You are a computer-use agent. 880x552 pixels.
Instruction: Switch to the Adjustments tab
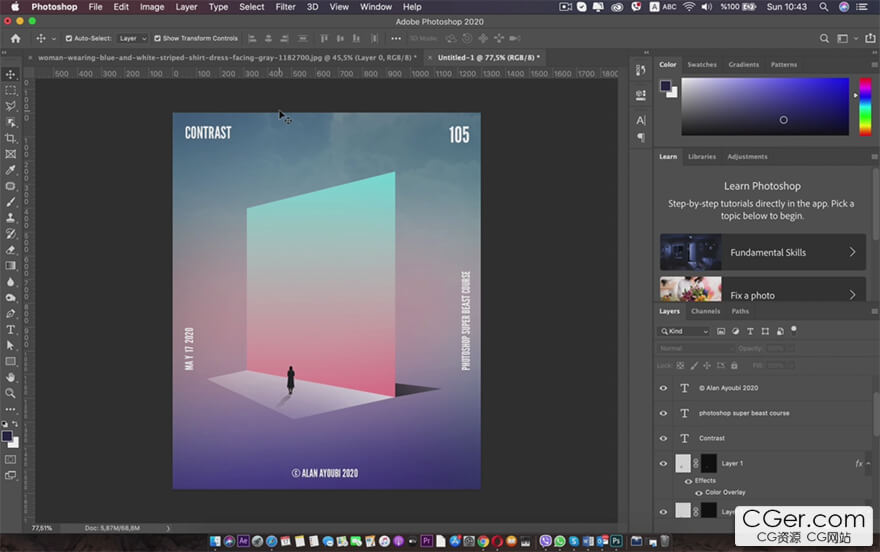(747, 157)
